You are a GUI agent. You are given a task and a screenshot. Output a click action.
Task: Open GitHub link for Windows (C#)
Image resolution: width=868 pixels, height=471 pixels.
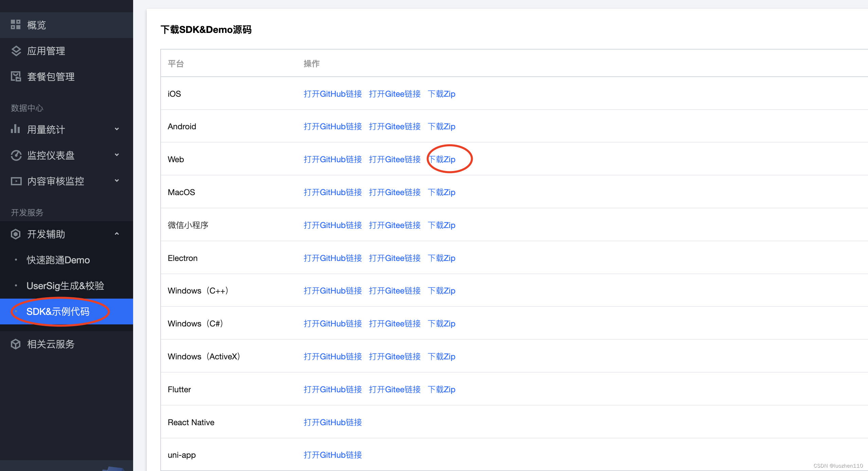click(x=332, y=324)
